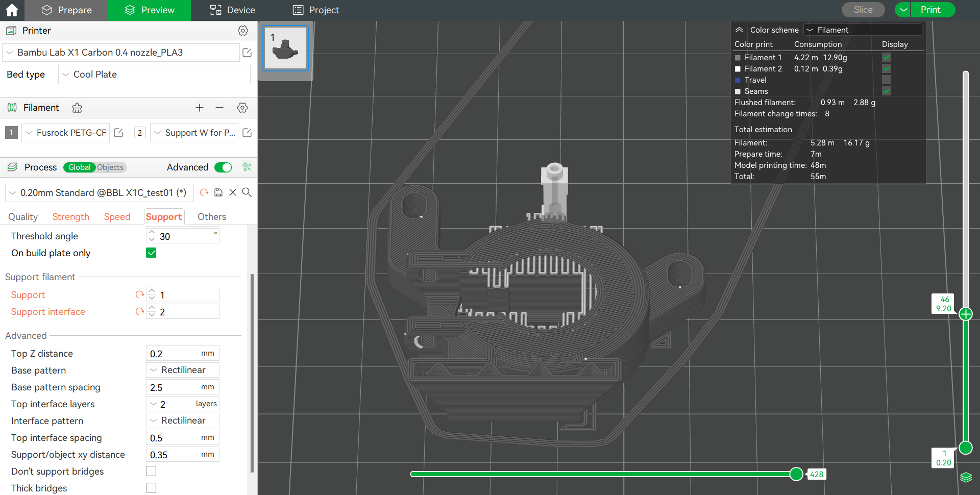This screenshot has width=980, height=495.
Task: Click the layers icon below vertical slider
Action: [x=966, y=477]
